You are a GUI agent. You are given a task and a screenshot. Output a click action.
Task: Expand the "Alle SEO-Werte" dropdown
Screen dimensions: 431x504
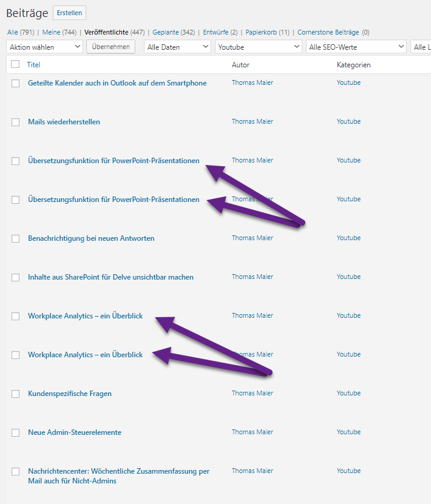click(x=356, y=47)
